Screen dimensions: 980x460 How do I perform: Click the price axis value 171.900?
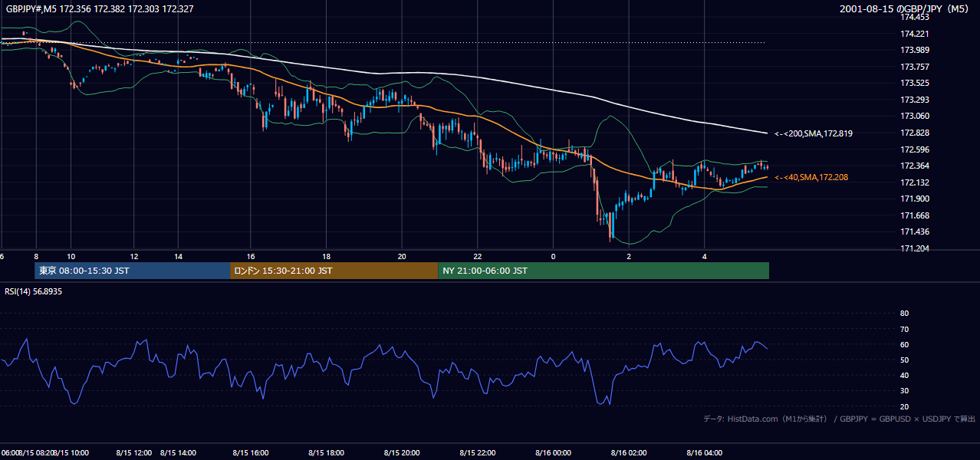point(915,199)
